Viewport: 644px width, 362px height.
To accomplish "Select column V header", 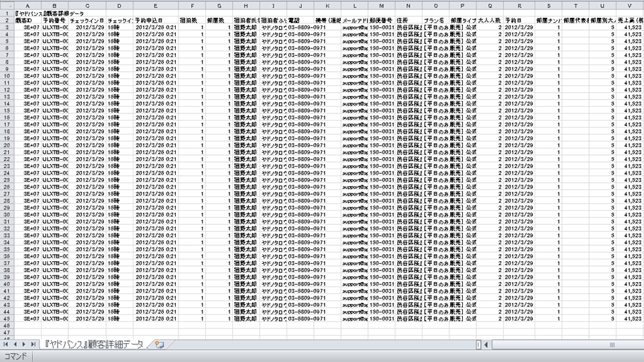I will [x=630, y=6].
